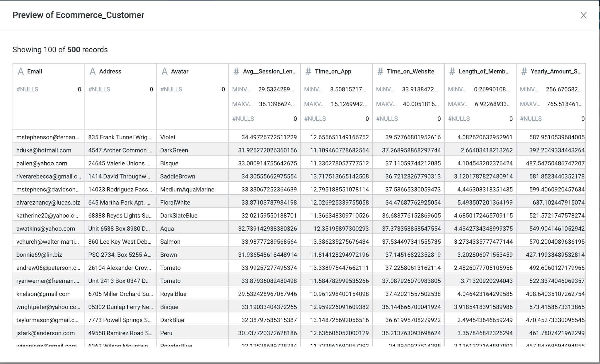Screen dimensions: 600x364
Task: Click the hduke@hotmail.com email cell
Action: pyautogui.click(x=44, y=150)
